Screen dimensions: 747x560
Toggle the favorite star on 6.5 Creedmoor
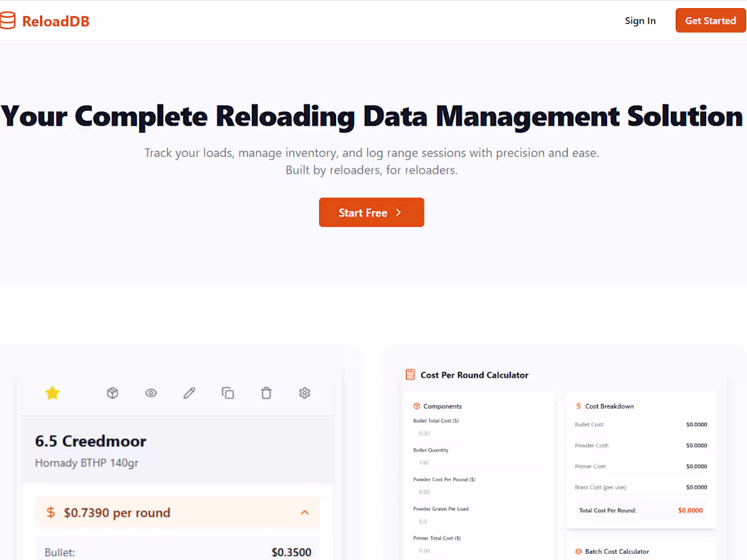pos(52,392)
